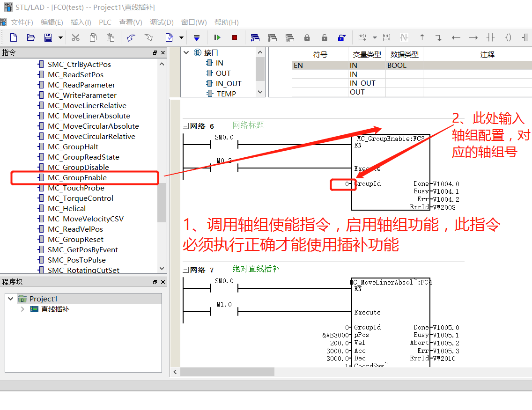This screenshot has height=410, width=532.
Task: Select MC_MoveLinerAbsolute instruction
Action: pos(89,116)
